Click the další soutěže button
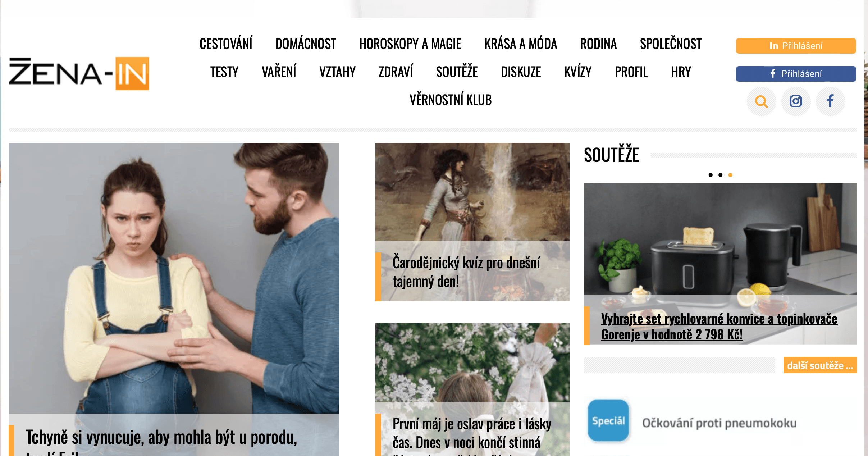The width and height of the screenshot is (868, 456). [820, 365]
